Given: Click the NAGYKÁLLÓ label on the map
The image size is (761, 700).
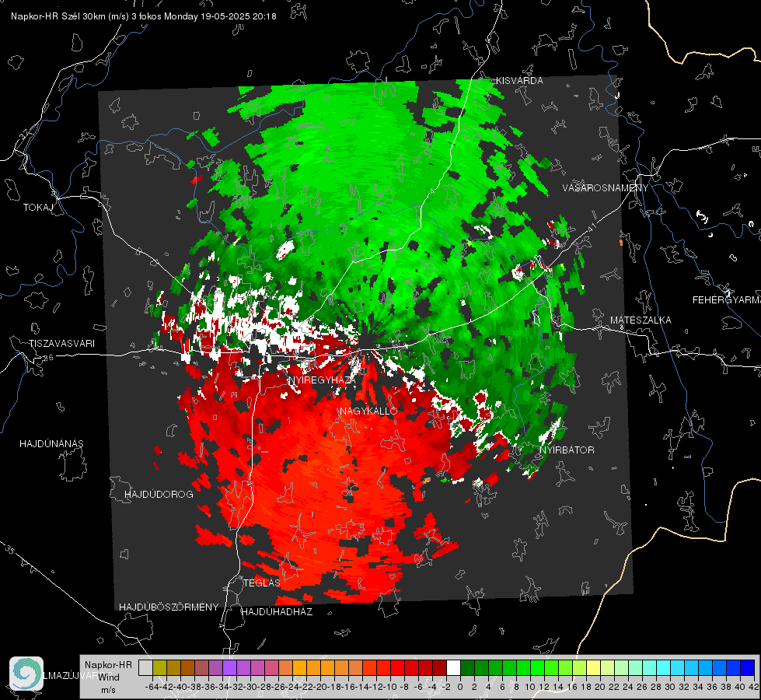Looking at the screenshot, I should click(x=369, y=411).
